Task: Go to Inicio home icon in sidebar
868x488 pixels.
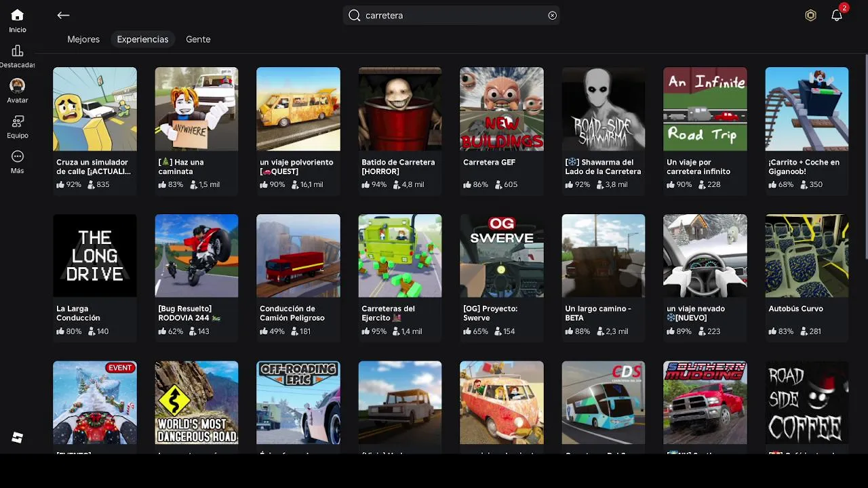Action: [18, 15]
